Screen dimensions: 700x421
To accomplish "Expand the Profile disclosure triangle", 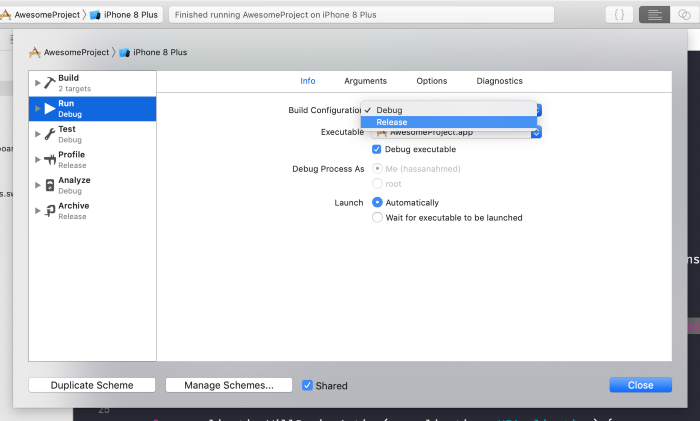I will click(38, 159).
